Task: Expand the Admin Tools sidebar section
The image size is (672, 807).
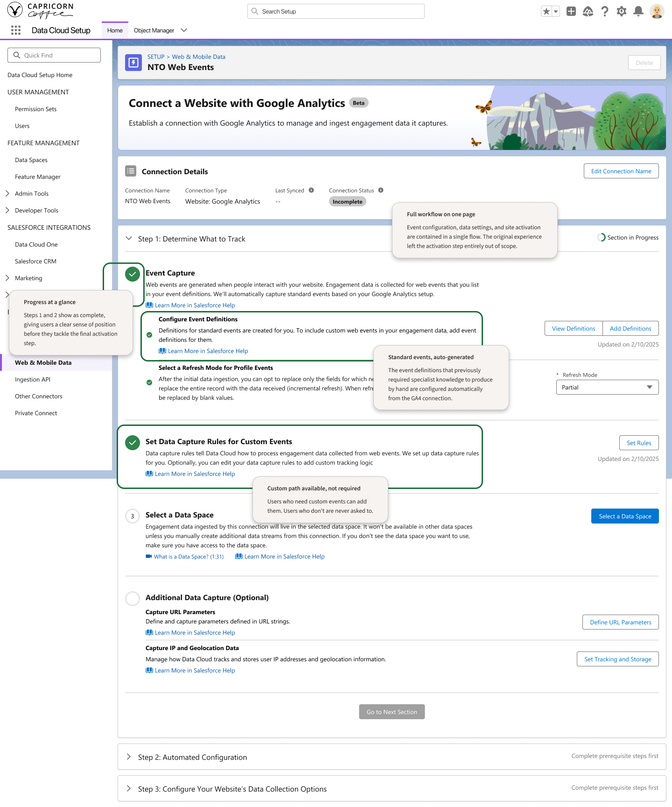Action: tap(7, 193)
